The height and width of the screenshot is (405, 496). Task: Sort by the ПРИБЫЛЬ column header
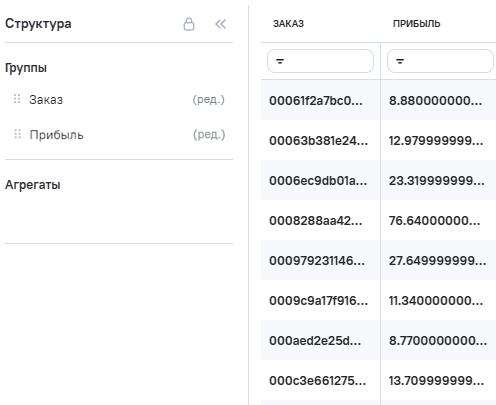pyautogui.click(x=417, y=24)
